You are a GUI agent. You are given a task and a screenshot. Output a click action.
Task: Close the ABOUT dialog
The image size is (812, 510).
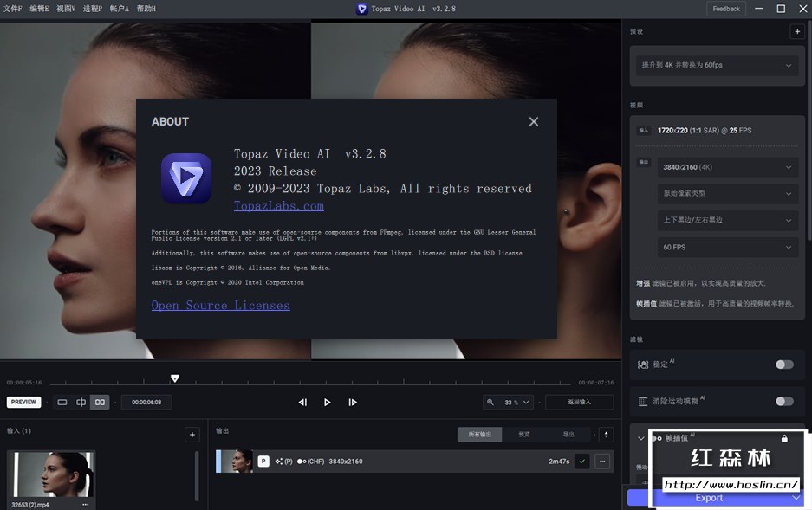pos(534,121)
